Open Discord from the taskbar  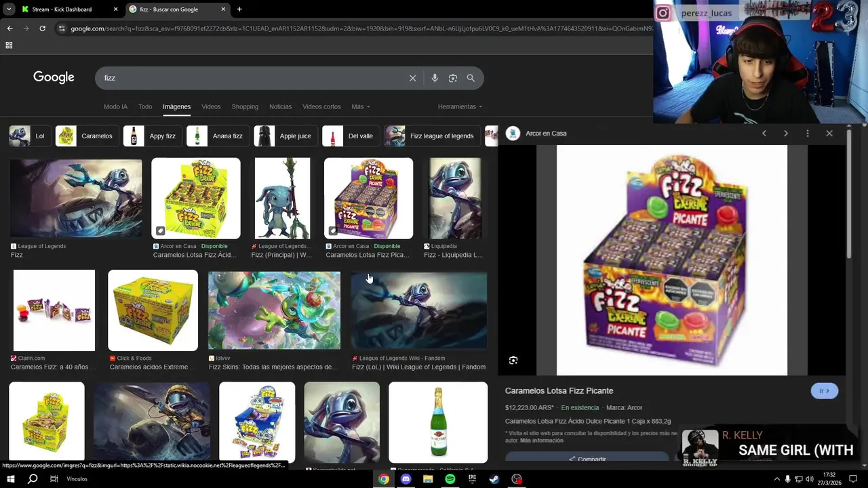tap(406, 479)
